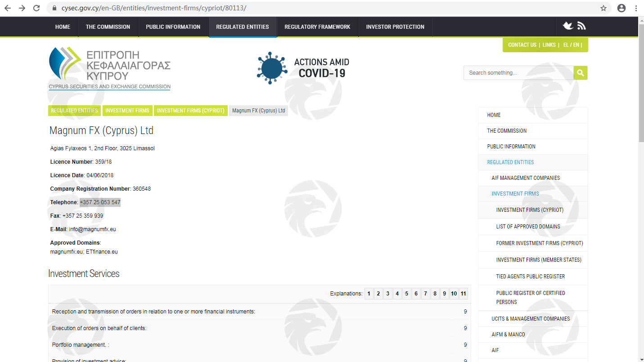Click the site padlock icon
The width and height of the screenshot is (644, 362).
coord(55,8)
